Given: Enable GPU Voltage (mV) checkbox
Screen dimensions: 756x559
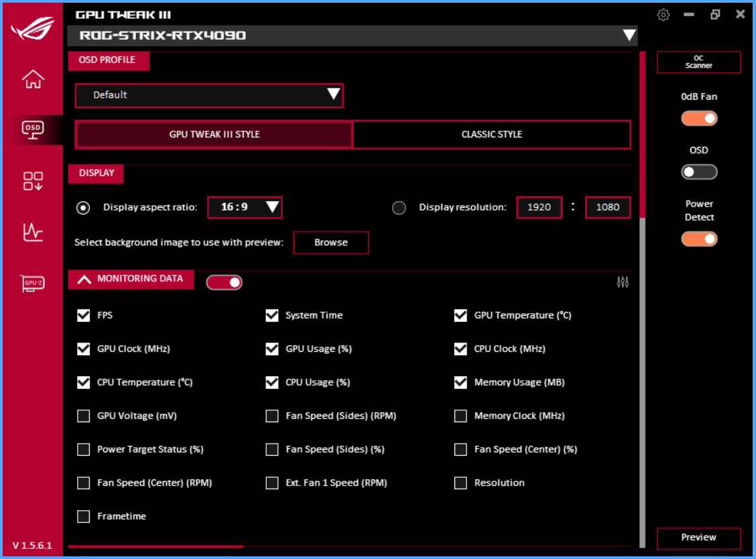Looking at the screenshot, I should click(x=83, y=416).
